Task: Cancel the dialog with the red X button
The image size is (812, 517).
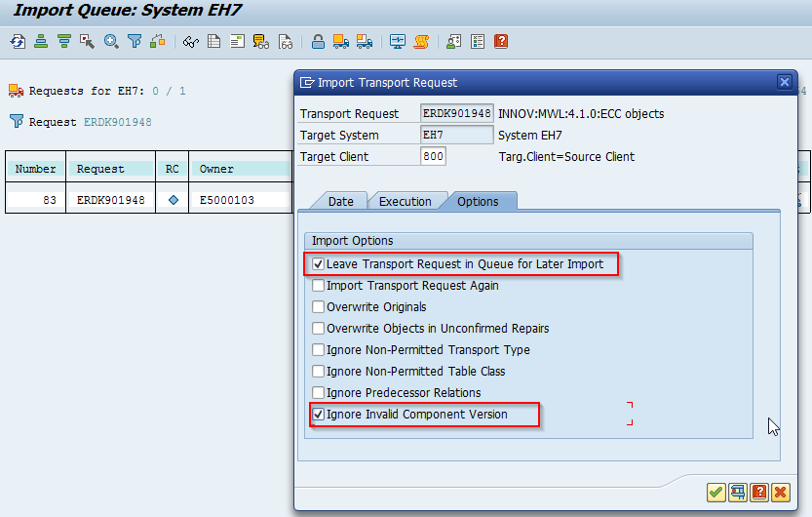Action: point(780,492)
